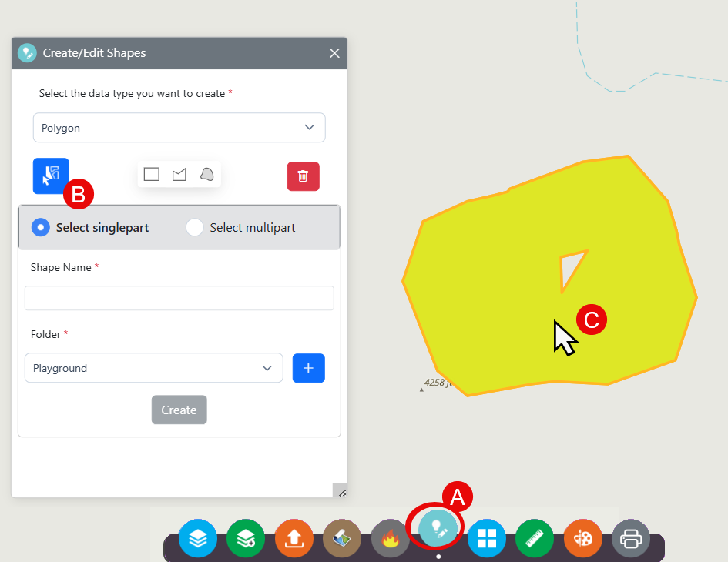Click the red trash delete button
Screen dimensions: 728x562
[304, 176]
